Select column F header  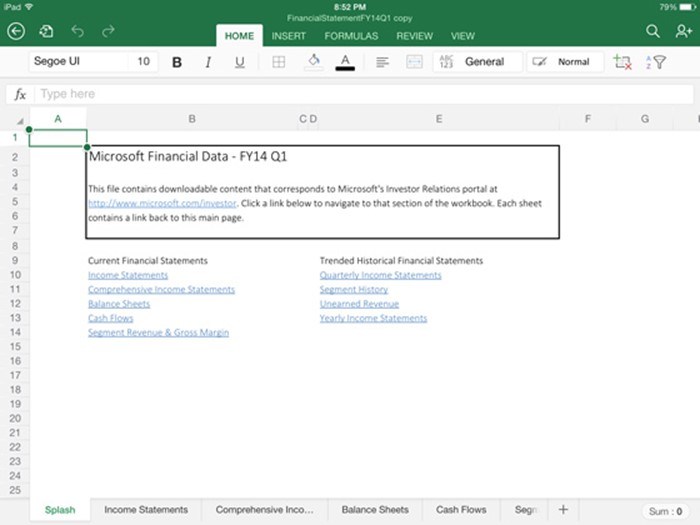[588, 119]
